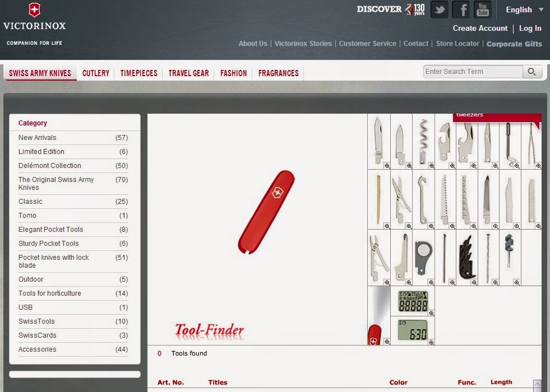This screenshot has height=392, width=550.
Task: Browse the SwissTools category
Action: click(73, 321)
